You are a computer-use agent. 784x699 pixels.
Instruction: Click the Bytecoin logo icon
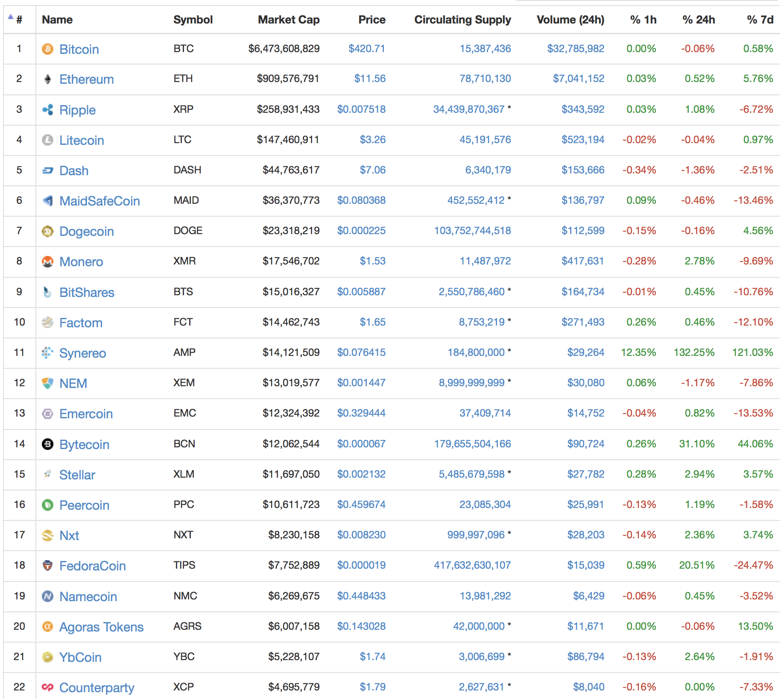[x=47, y=444]
